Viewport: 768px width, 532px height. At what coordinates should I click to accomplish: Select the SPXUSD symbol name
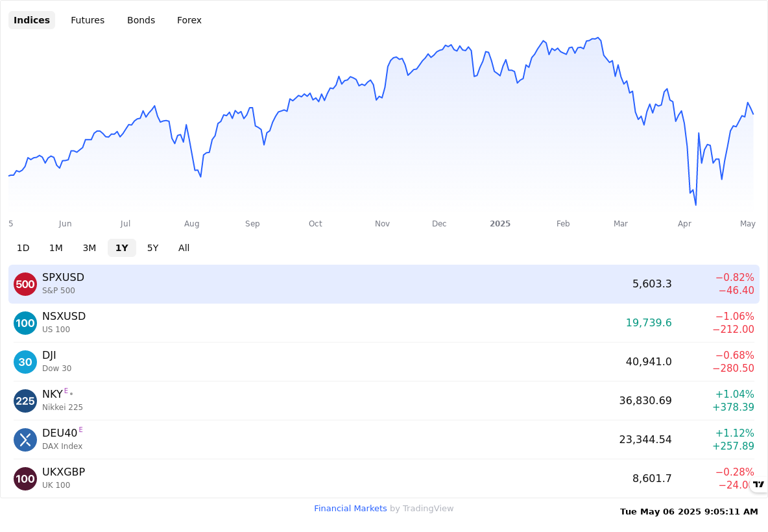[63, 277]
